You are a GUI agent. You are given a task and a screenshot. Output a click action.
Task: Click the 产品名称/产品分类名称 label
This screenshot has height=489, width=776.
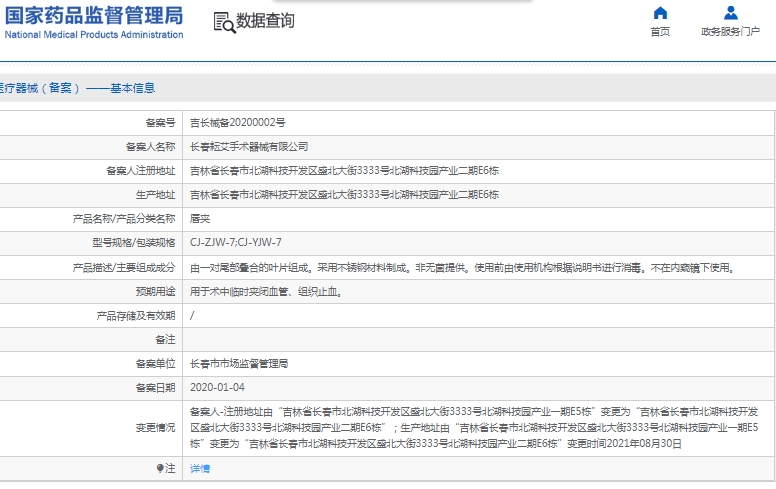[x=124, y=218]
